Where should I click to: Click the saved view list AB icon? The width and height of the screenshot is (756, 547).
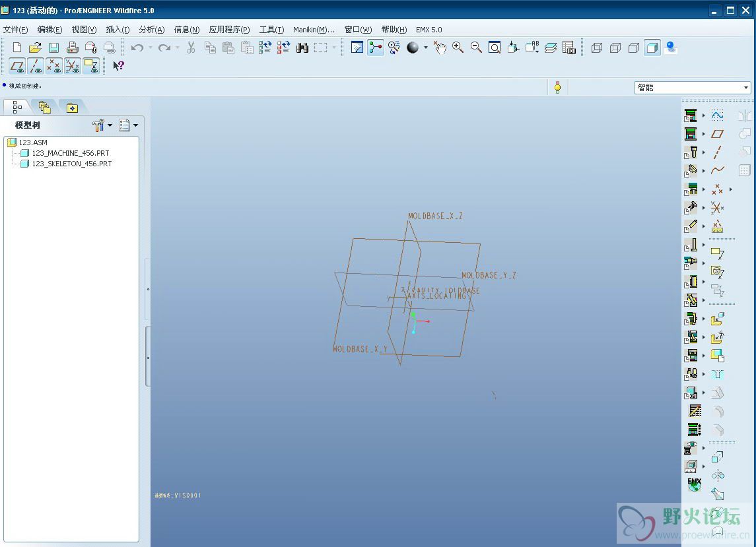tap(532, 48)
